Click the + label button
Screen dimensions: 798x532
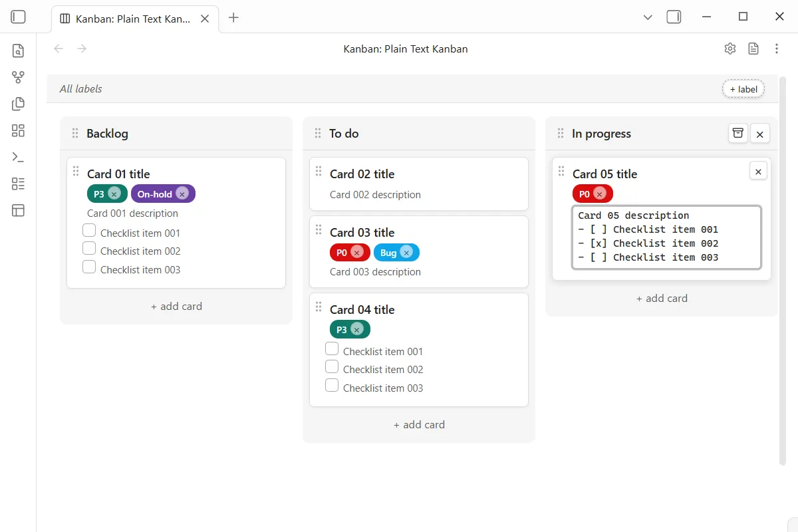pyautogui.click(x=743, y=89)
